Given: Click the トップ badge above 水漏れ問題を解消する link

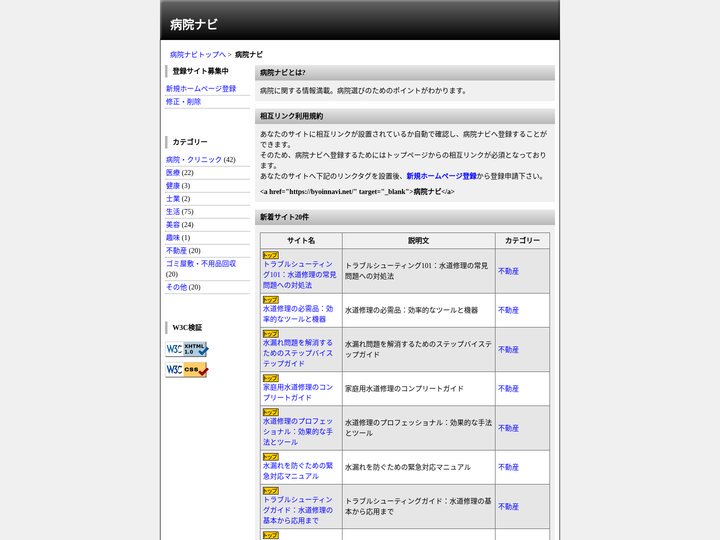Looking at the screenshot, I should 270,334.
